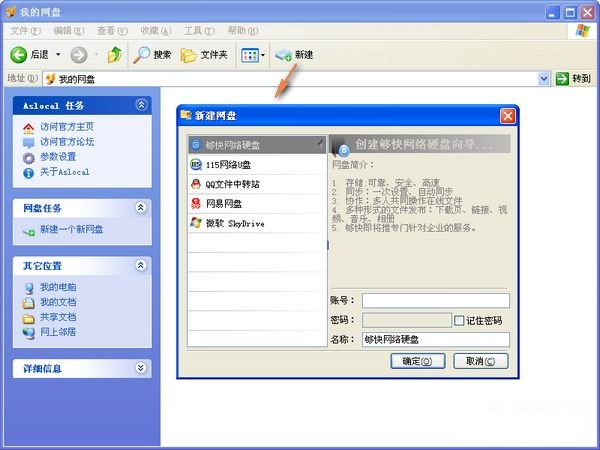The width and height of the screenshot is (600, 450).
Task: Maximize the 我的网盘 window
Action: click(x=570, y=13)
